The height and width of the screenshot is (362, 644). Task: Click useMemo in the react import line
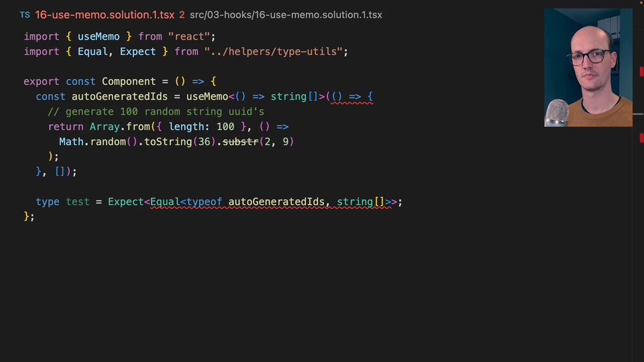[99, 36]
